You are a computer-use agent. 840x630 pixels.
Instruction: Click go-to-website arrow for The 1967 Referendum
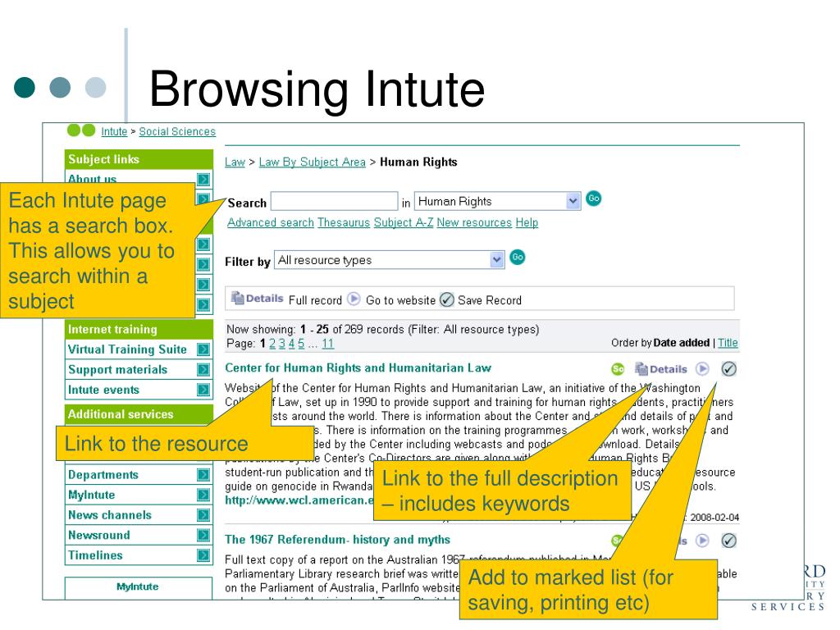point(702,541)
